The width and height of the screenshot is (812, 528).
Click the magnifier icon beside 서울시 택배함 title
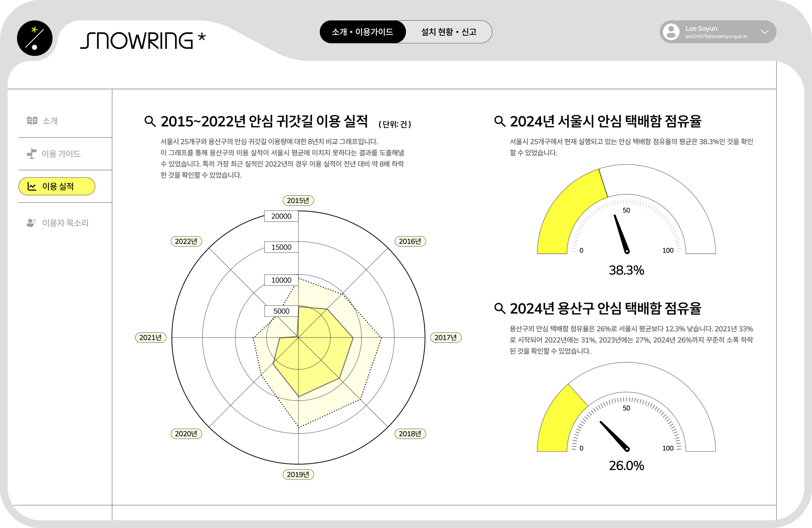point(500,121)
